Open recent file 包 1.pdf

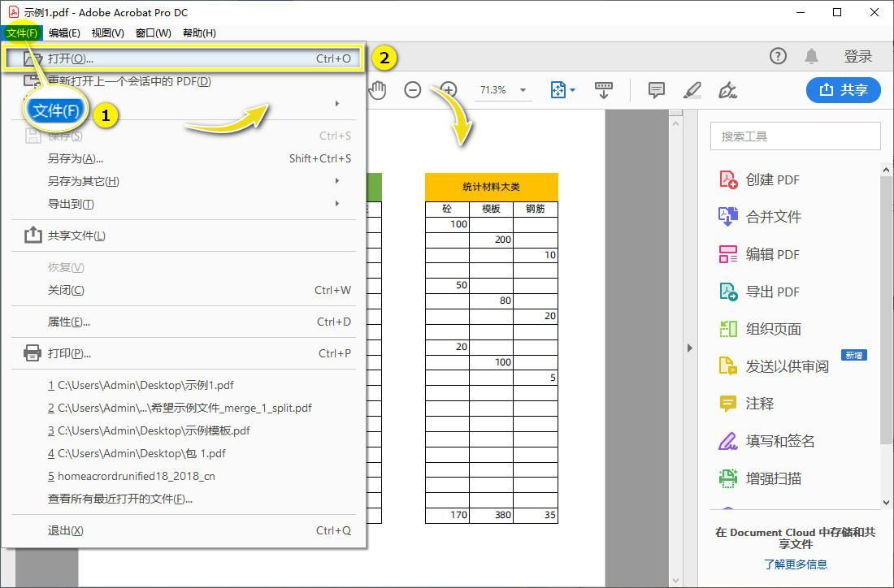184,453
